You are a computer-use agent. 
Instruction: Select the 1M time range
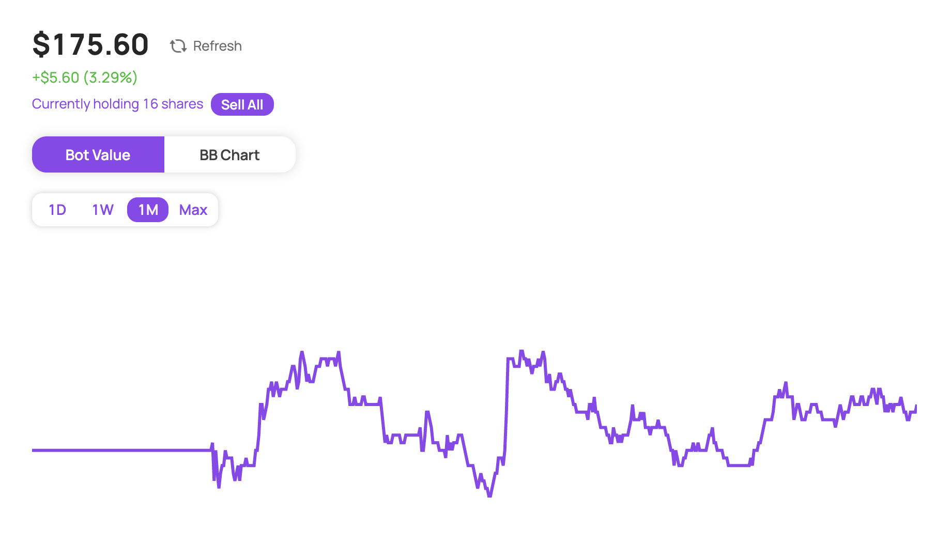coord(148,210)
